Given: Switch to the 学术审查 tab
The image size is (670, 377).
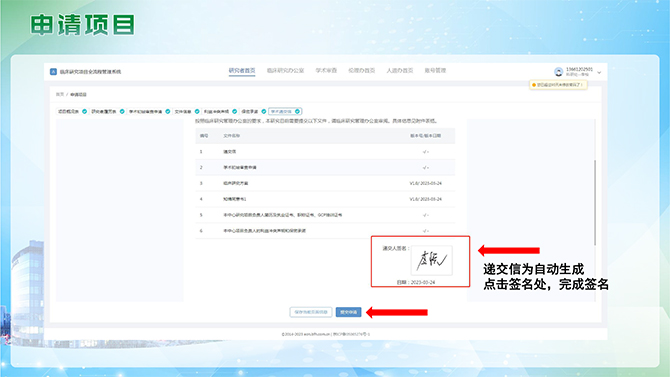Looking at the screenshot, I should click(x=326, y=71).
